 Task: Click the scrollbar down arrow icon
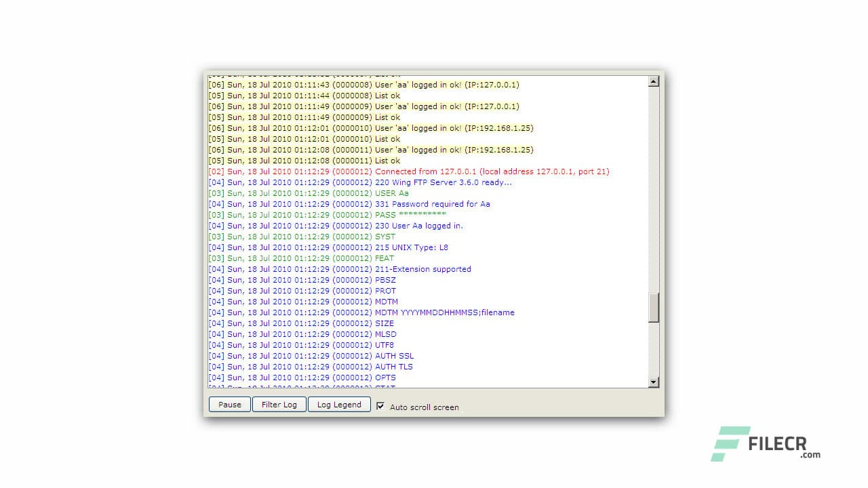coord(653,382)
